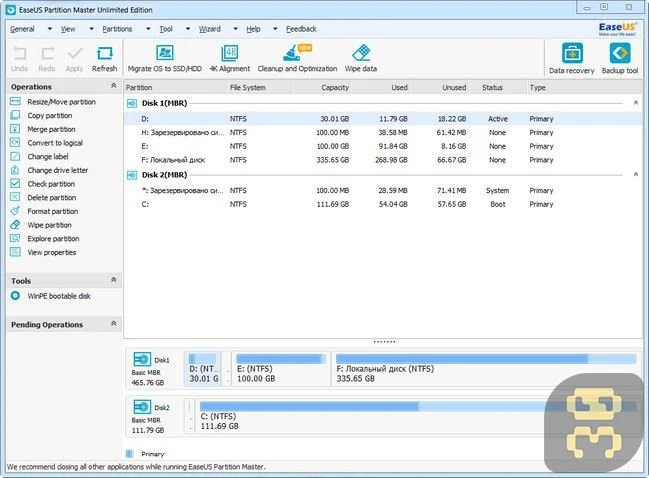Click Delete partition operation link
Image resolution: width=649 pixels, height=478 pixels.
[51, 198]
